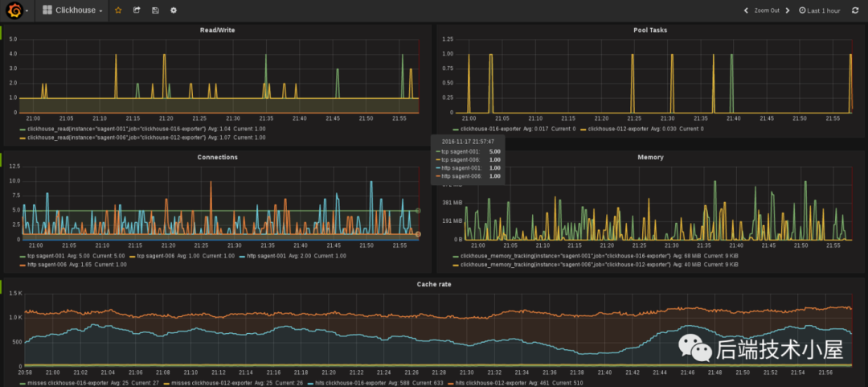
Task: Click Current: 510 value in Cache rate legend
Action: pos(568,382)
